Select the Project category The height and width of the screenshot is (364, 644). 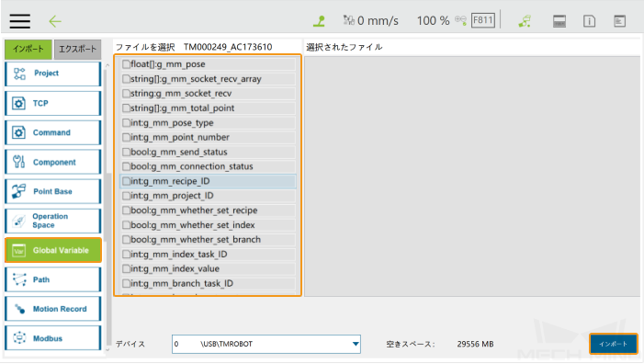click(x=53, y=74)
